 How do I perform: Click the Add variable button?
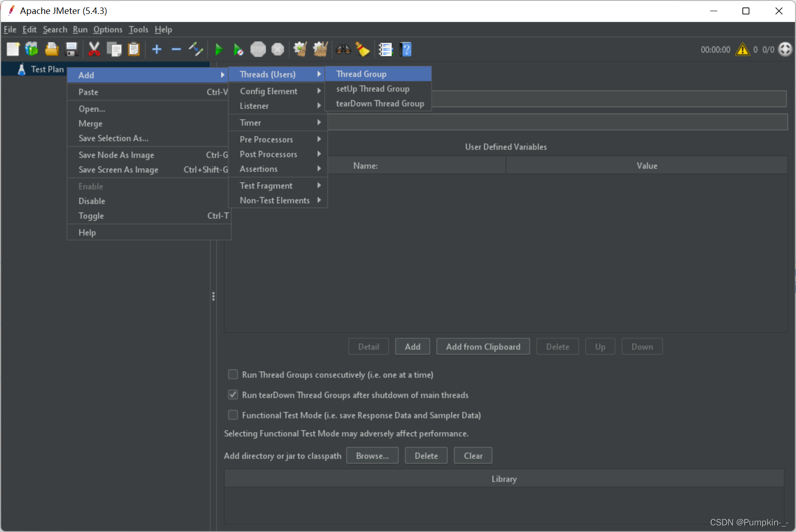(x=412, y=347)
